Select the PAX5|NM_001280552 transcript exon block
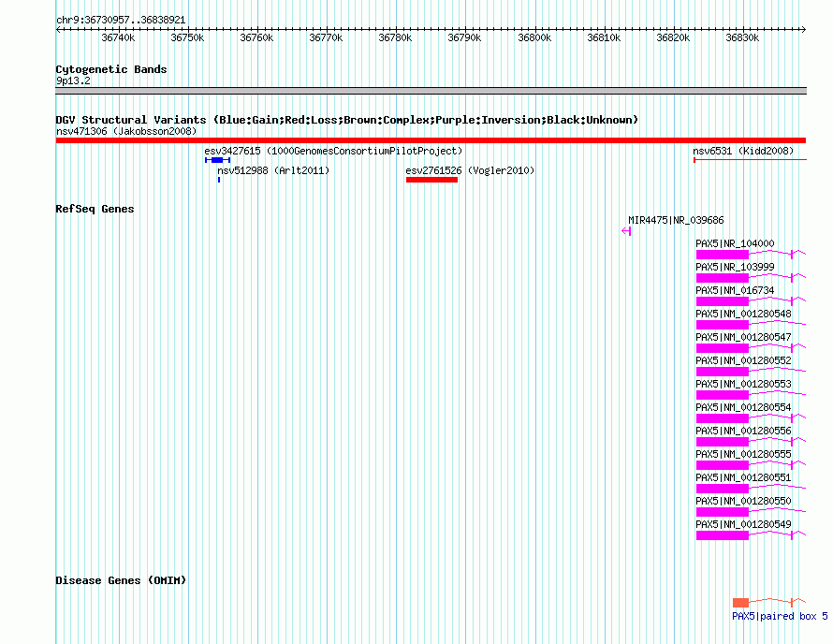This screenshot has width=833, height=644. click(722, 372)
